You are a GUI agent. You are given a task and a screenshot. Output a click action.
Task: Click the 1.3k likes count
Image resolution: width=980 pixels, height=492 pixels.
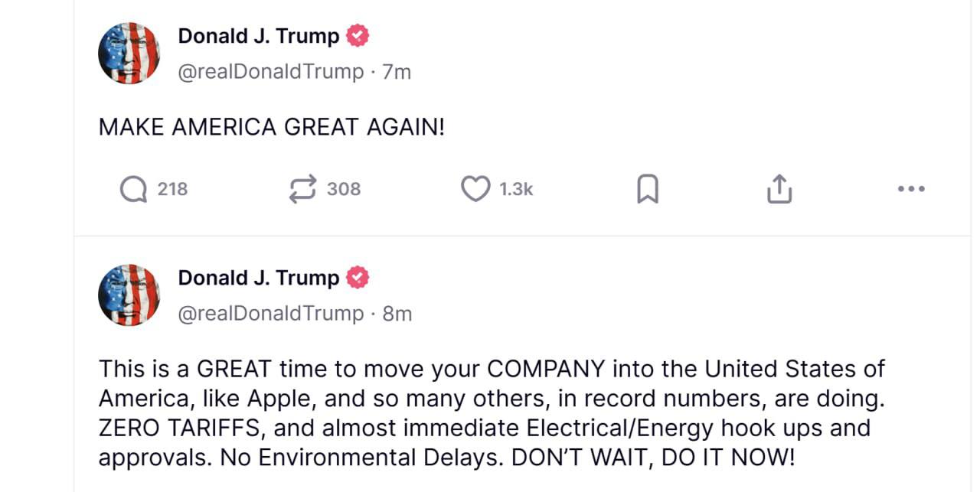[x=516, y=189]
